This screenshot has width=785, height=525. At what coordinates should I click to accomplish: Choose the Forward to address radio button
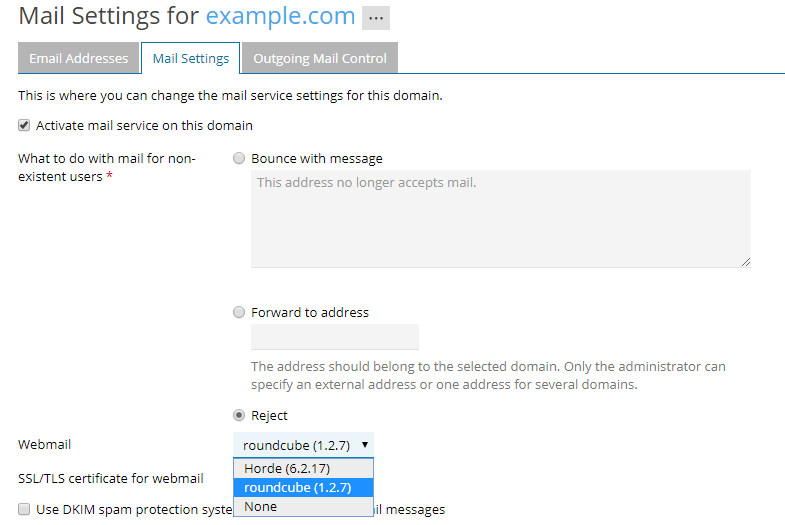239,312
